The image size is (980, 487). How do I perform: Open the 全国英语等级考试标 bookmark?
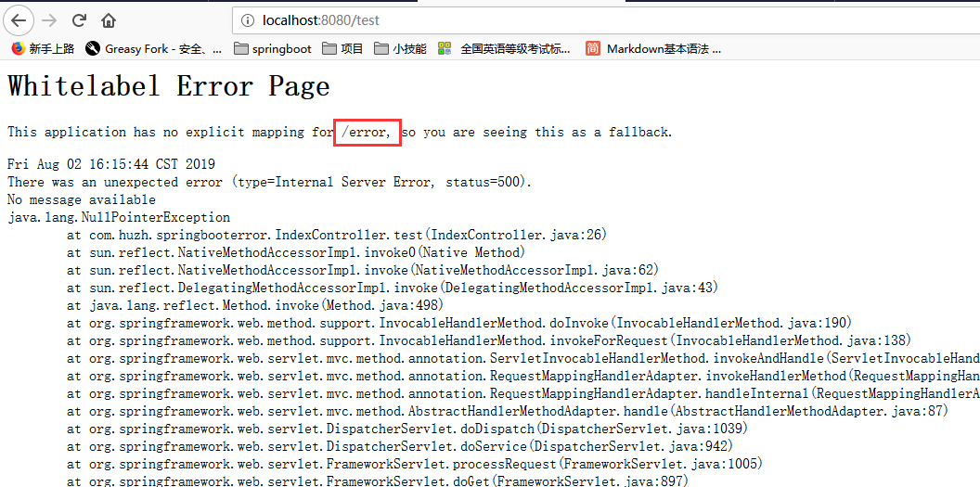point(504,48)
